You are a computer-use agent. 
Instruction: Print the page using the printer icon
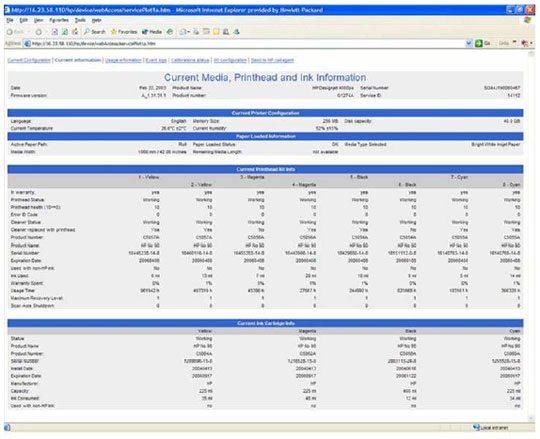(196, 32)
